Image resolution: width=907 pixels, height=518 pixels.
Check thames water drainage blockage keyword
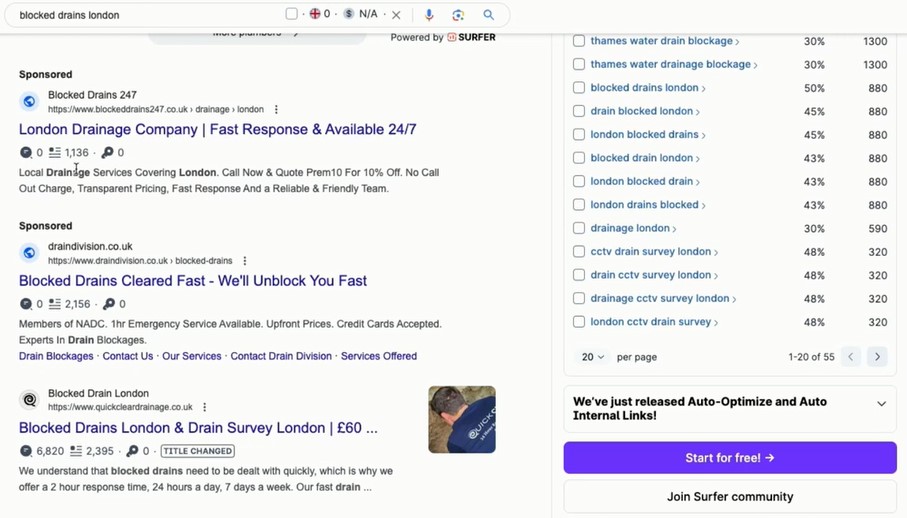[x=578, y=64]
